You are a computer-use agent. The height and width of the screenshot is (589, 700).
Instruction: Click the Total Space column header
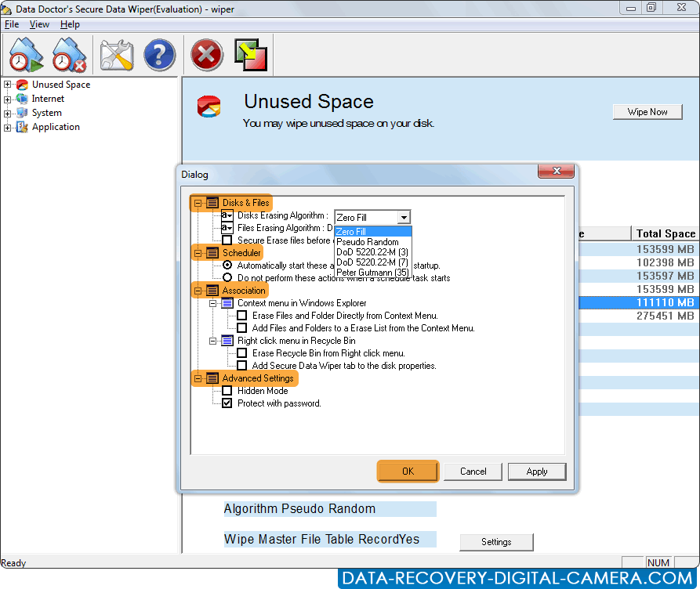(666, 233)
